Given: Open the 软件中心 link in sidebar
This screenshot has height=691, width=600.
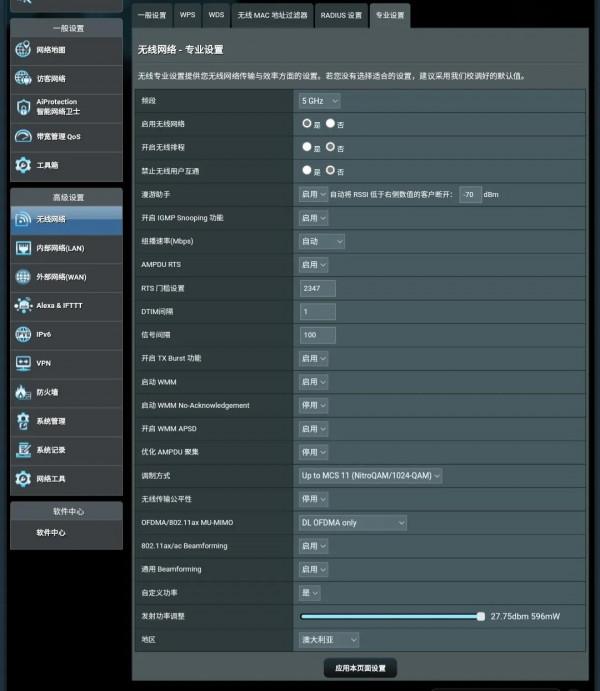Looking at the screenshot, I should pyautogui.click(x=51, y=533).
